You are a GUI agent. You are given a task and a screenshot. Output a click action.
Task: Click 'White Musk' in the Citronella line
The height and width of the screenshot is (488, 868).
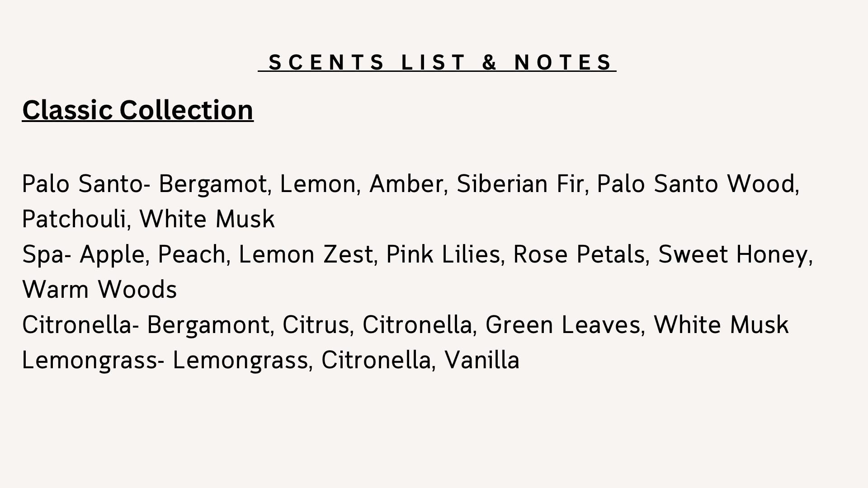[721, 325]
